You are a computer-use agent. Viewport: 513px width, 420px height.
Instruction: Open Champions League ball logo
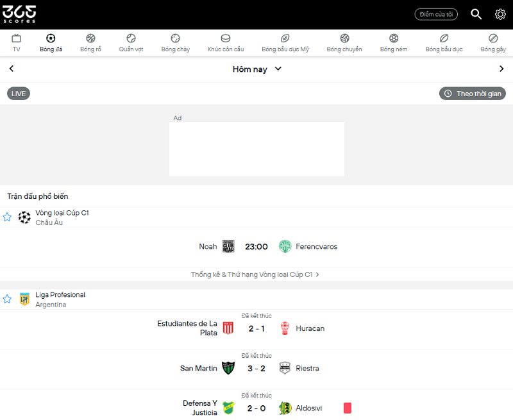(x=24, y=217)
